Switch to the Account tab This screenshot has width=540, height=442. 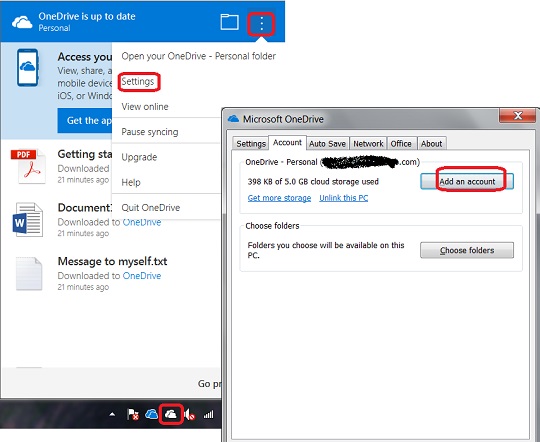click(287, 143)
